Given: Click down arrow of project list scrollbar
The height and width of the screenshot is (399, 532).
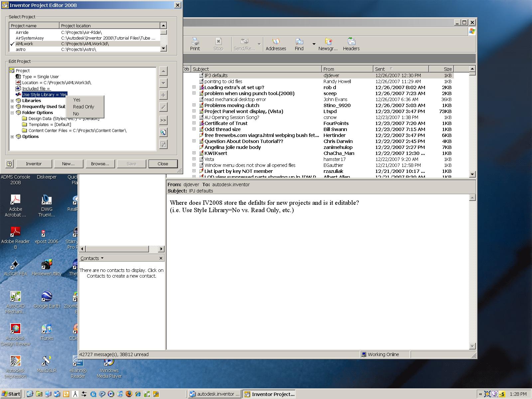Looking at the screenshot, I should tap(163, 49).
